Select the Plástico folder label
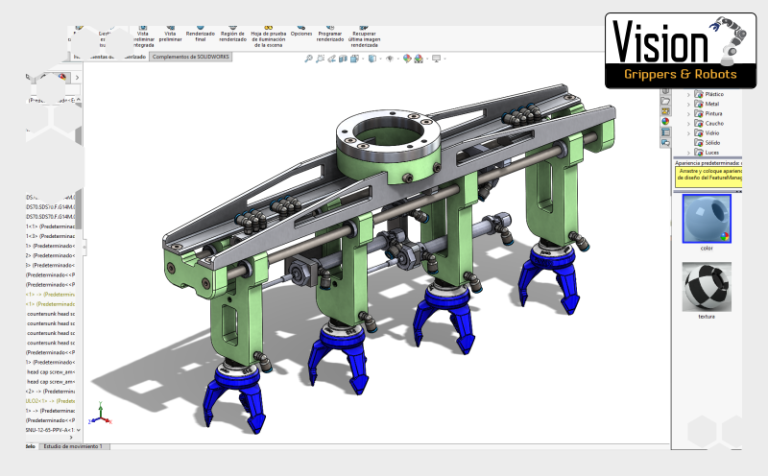This screenshot has width=768, height=476. point(714,94)
